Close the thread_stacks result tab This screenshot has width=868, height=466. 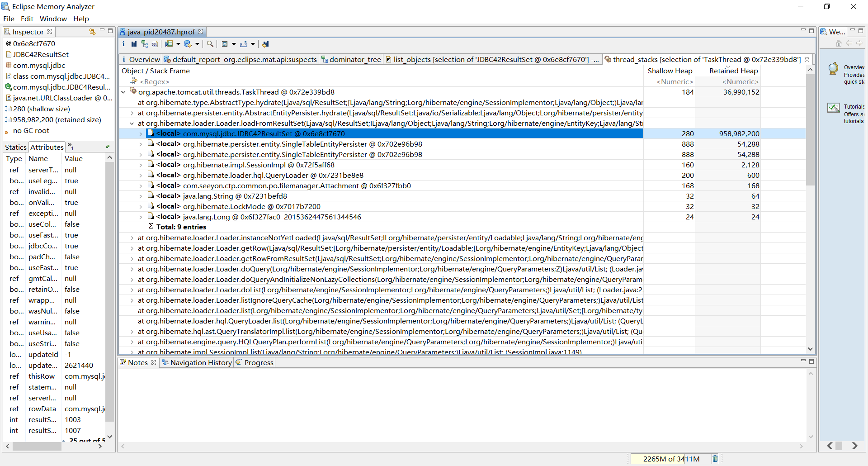[807, 59]
